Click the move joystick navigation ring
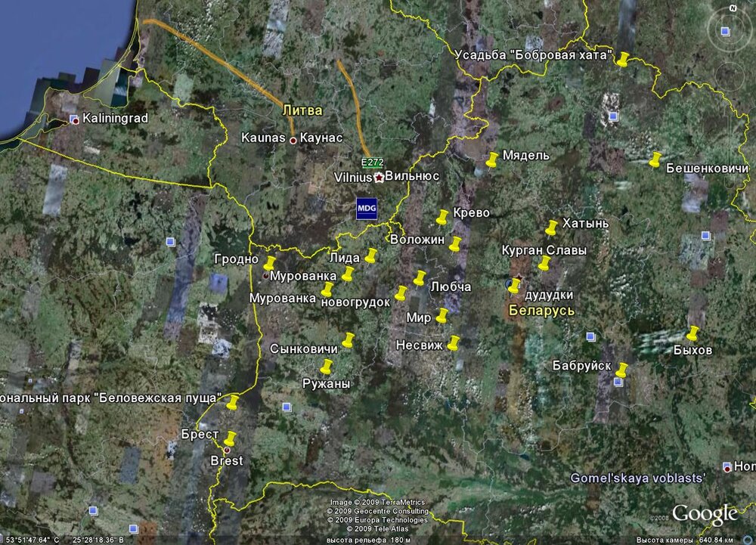 point(730,75)
